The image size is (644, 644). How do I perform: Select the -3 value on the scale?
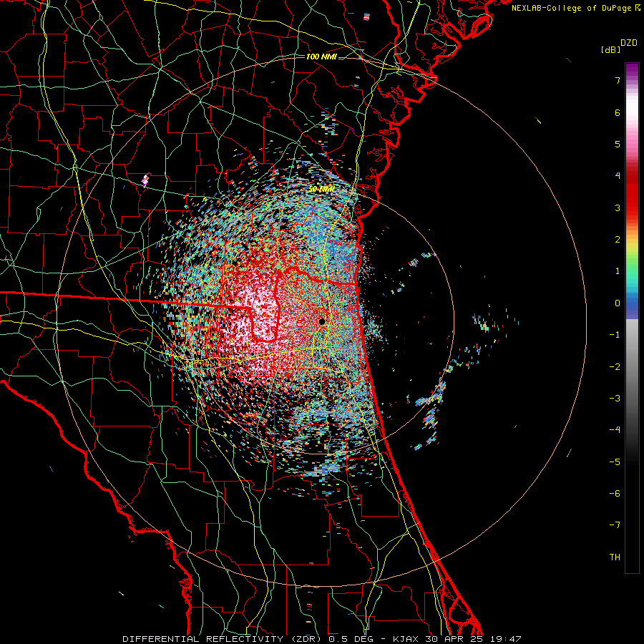[x=615, y=399]
